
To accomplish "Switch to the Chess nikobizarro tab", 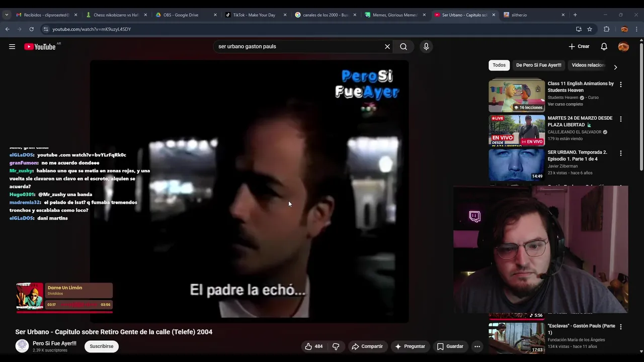I will point(116,15).
